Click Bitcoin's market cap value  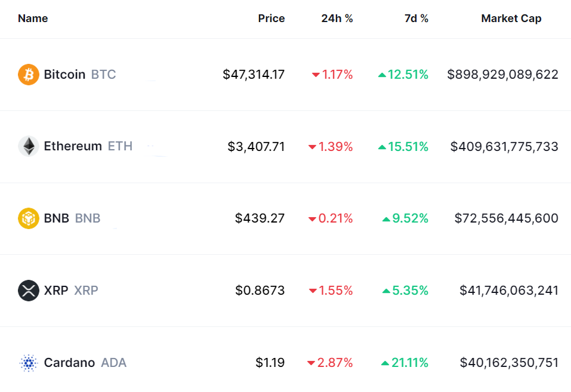click(503, 75)
